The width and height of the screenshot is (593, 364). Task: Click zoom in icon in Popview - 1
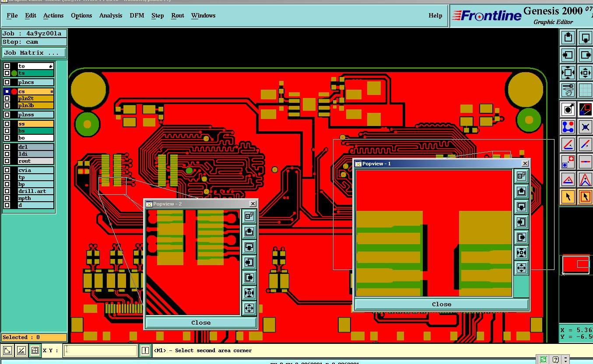521,252
